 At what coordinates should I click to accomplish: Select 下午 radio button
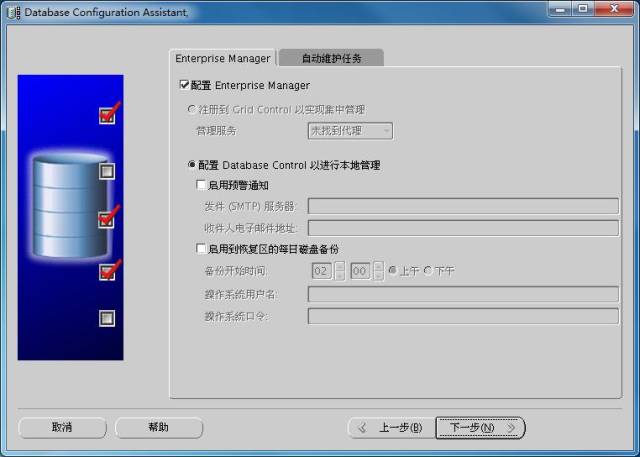click(x=428, y=270)
